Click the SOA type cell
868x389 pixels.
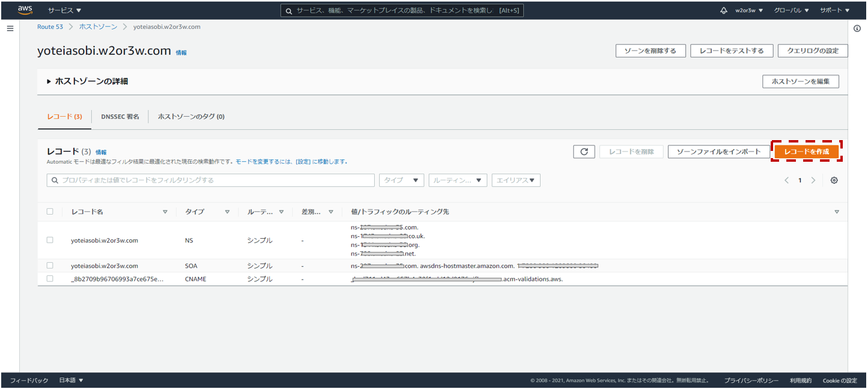click(x=191, y=266)
